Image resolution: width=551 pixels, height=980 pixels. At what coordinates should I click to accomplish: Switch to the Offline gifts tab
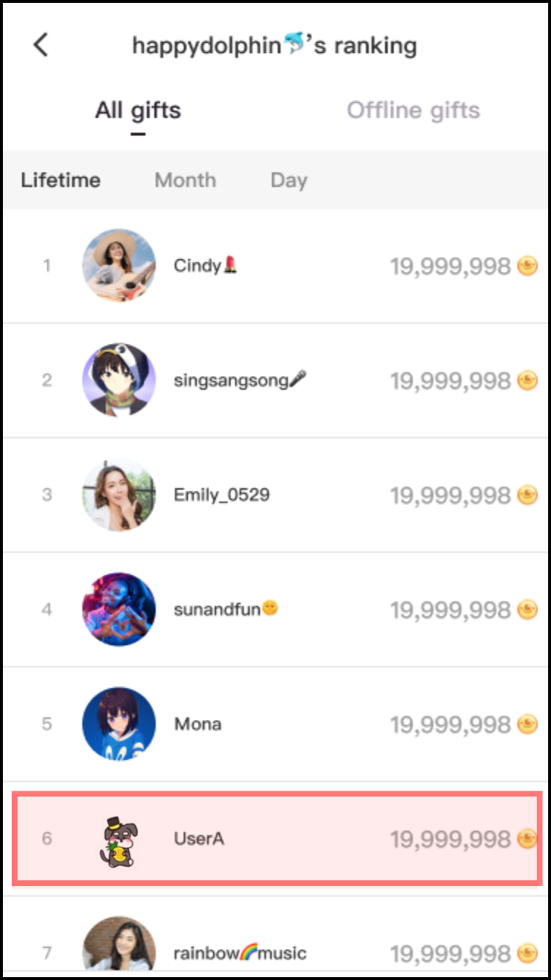[x=413, y=110]
